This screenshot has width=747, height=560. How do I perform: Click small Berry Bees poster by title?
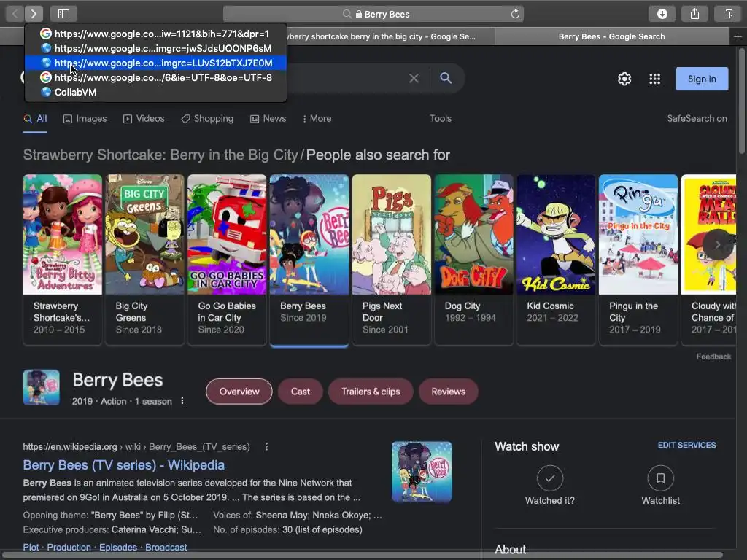[42, 387]
